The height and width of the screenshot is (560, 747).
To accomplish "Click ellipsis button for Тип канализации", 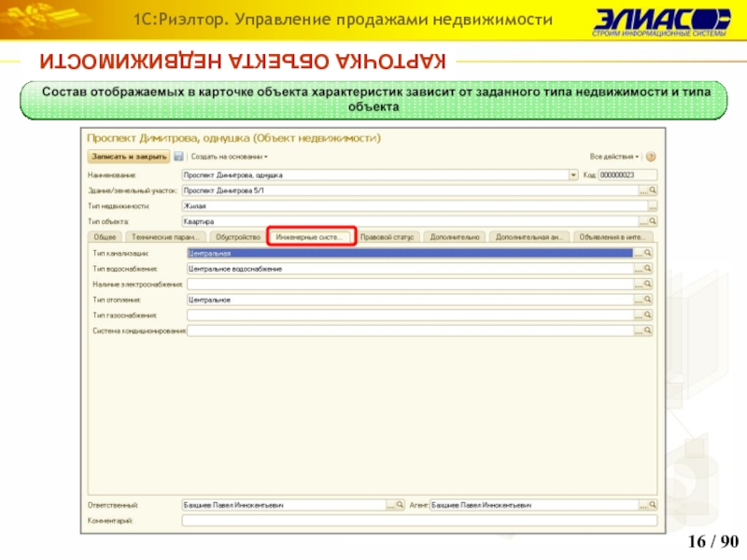I will [639, 253].
